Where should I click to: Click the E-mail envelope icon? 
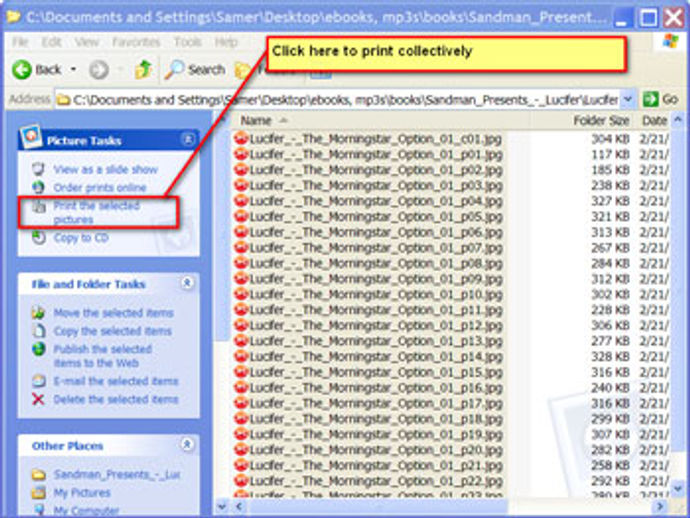coord(39,381)
